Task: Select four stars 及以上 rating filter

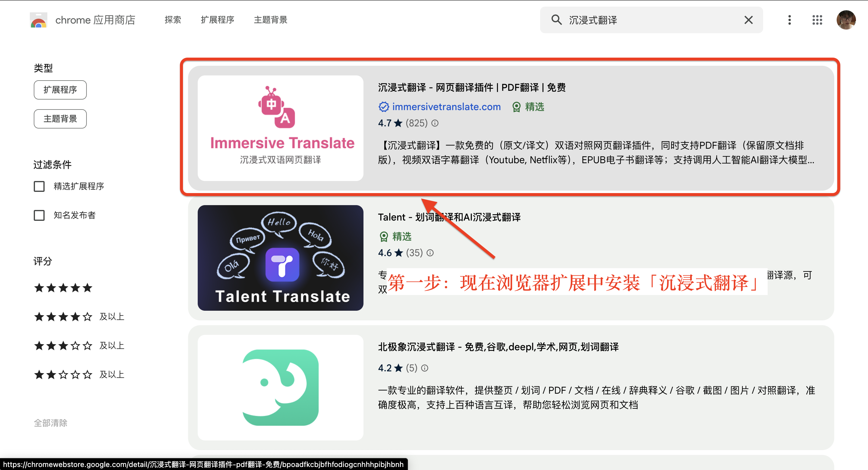Action: [x=79, y=316]
